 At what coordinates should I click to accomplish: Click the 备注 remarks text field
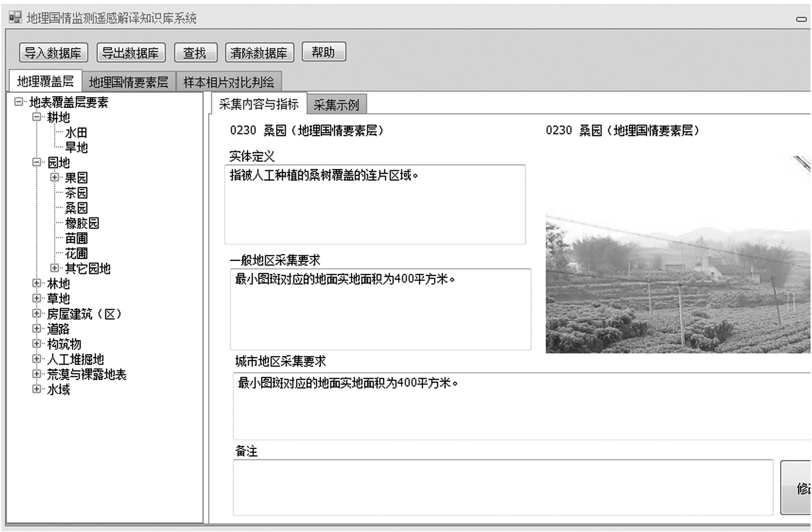502,487
